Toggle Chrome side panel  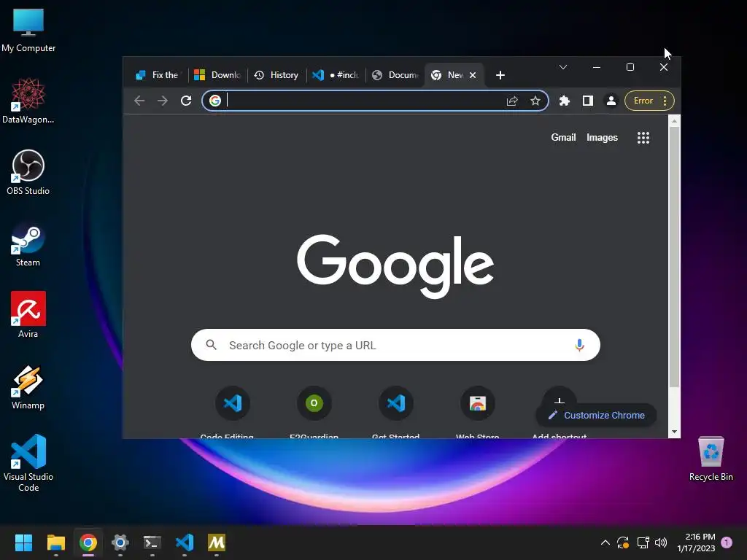(588, 101)
